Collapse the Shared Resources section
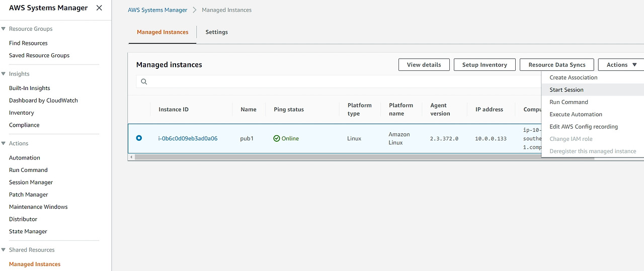This screenshot has width=644, height=271. (x=4, y=250)
